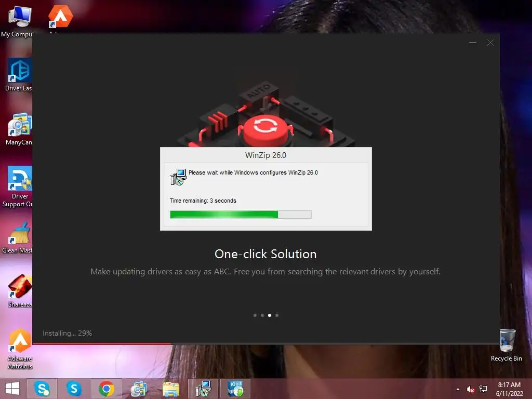532x399 pixels.
Task: Select the fourth slide pagination dot
Action: coord(277,315)
